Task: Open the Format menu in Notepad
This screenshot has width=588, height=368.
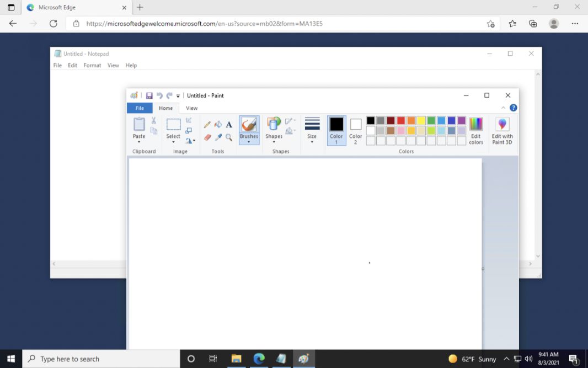Action: pyautogui.click(x=92, y=65)
